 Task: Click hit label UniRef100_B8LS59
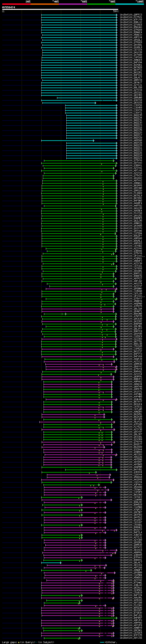131,88
